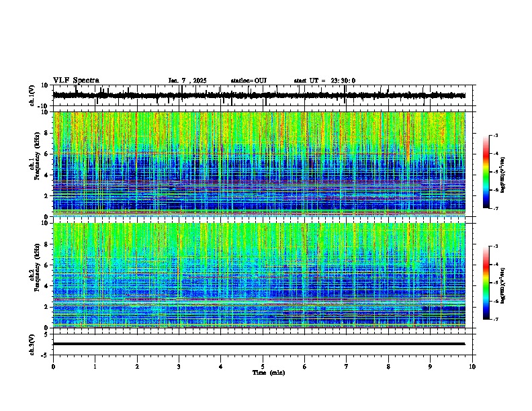Click the 'VLF Spectra' title text

click(76, 81)
